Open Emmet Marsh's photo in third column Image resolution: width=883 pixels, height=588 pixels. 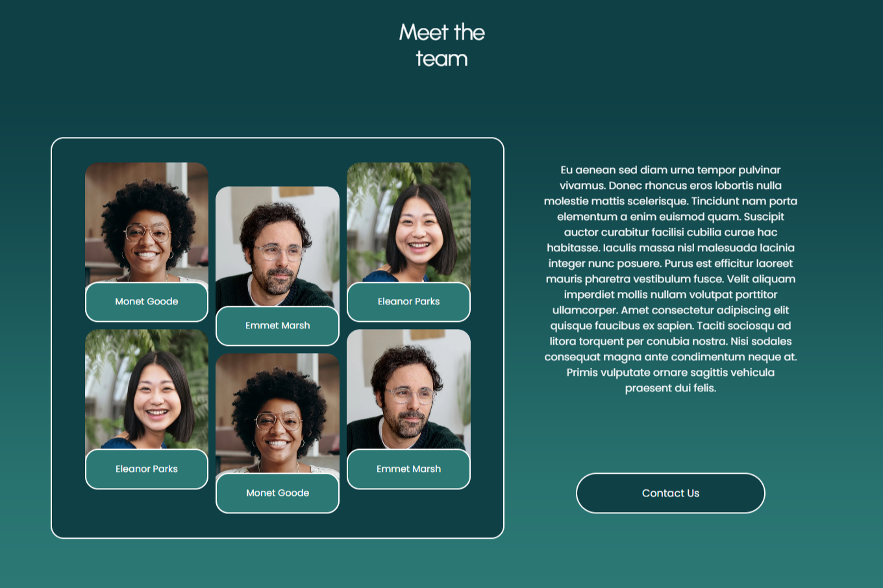click(x=408, y=389)
